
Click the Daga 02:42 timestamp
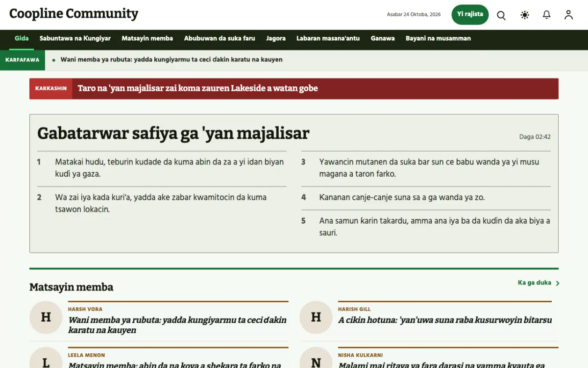[x=535, y=137]
